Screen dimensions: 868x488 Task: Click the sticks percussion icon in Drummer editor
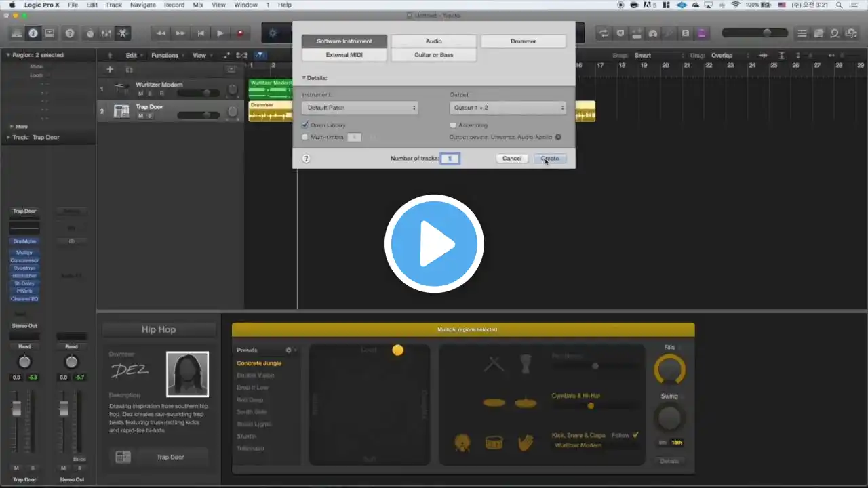(x=494, y=364)
